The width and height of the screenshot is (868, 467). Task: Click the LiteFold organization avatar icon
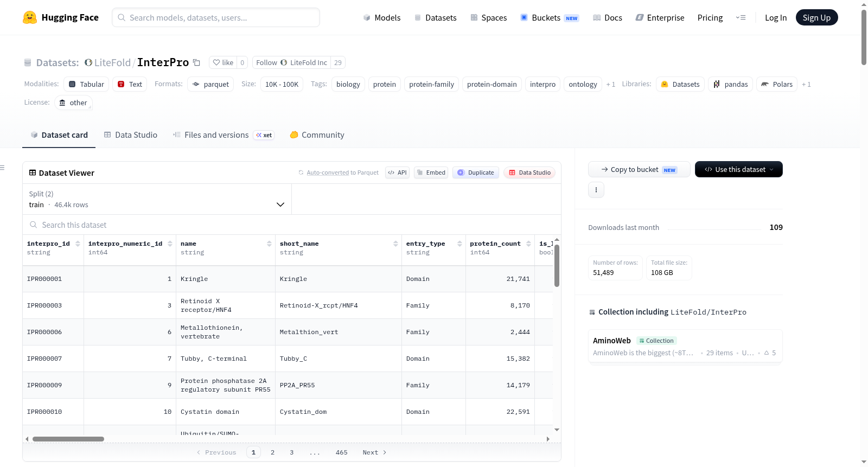tap(88, 63)
